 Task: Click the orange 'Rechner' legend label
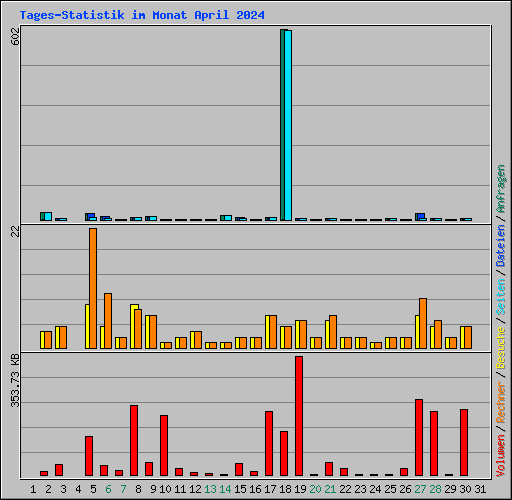point(501,402)
